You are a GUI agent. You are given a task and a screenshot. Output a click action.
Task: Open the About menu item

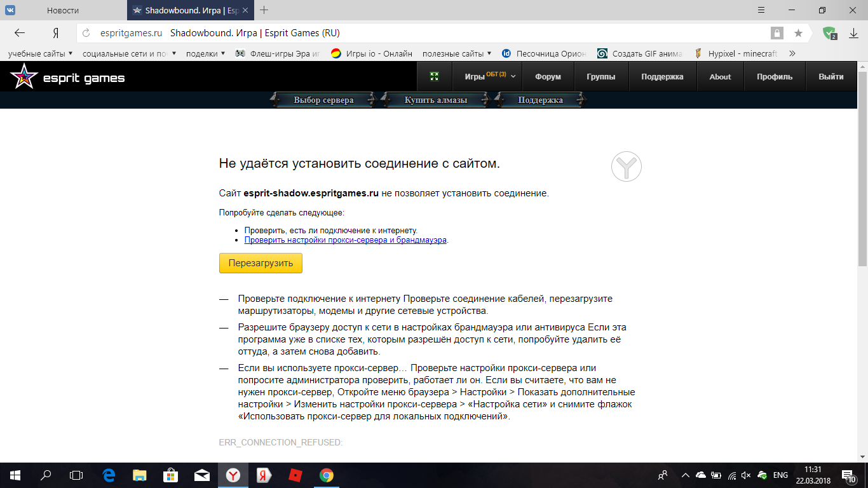720,76
